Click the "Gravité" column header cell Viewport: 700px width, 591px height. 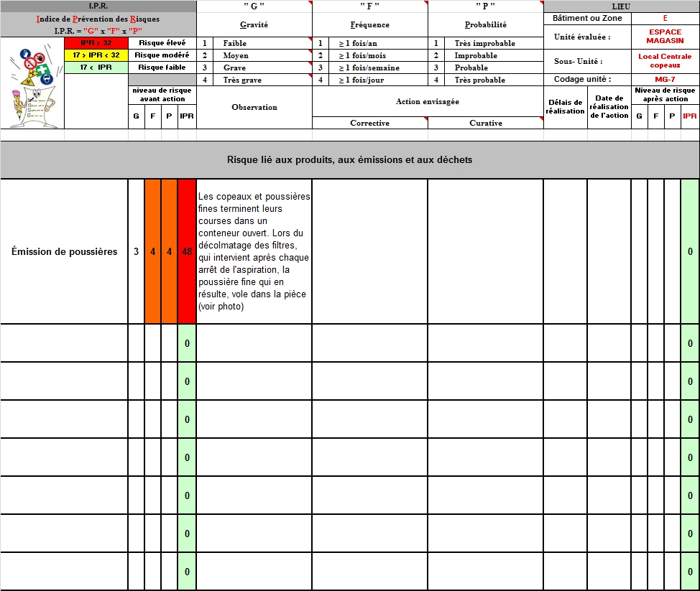[254, 24]
